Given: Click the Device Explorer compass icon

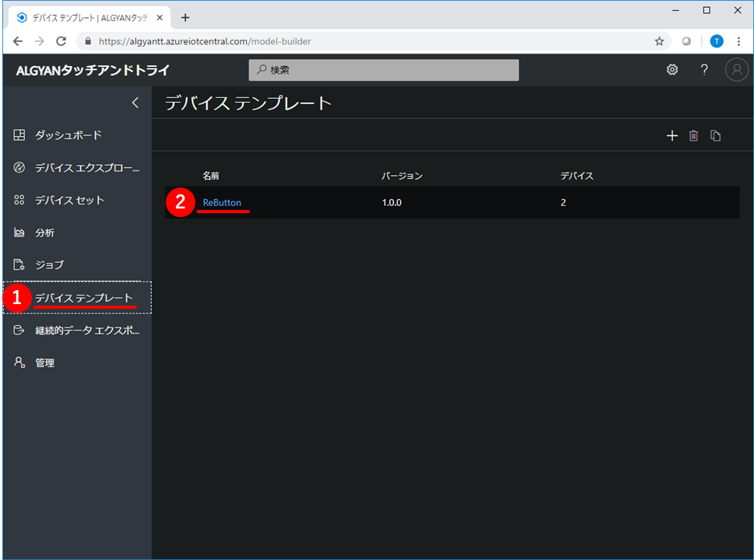Looking at the screenshot, I should pyautogui.click(x=19, y=168).
